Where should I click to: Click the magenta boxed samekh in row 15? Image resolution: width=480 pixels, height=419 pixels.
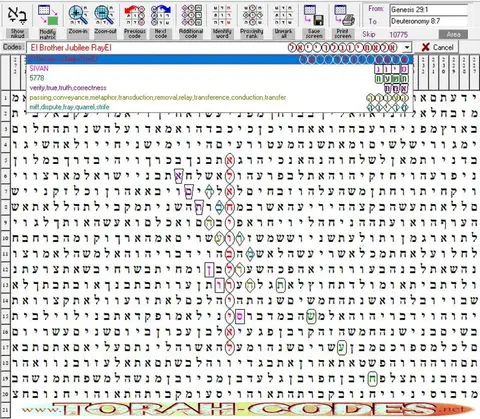239,316
